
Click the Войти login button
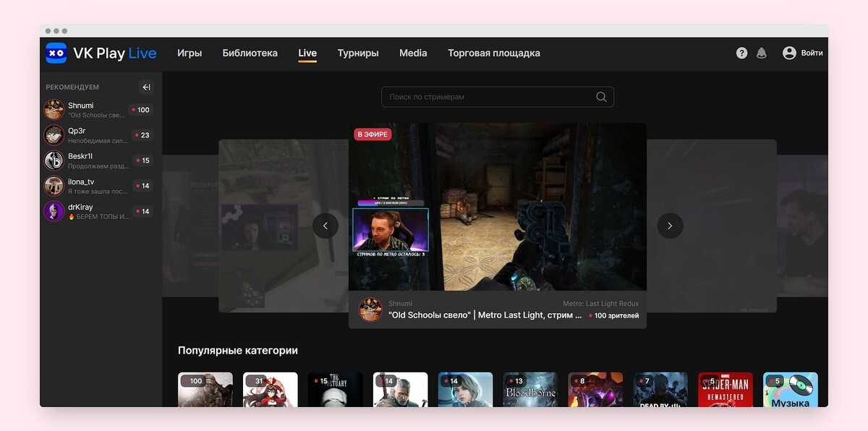812,53
